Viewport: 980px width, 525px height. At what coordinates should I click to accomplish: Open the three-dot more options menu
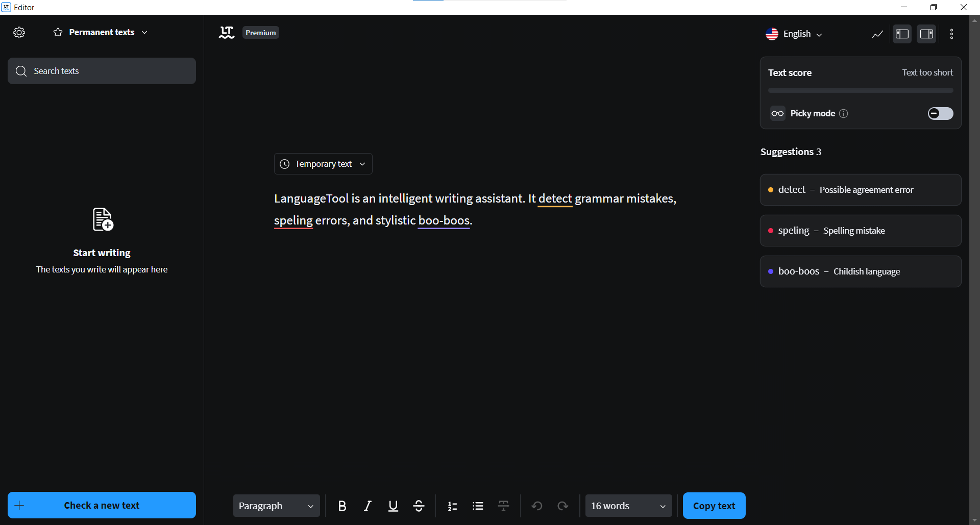click(951, 34)
